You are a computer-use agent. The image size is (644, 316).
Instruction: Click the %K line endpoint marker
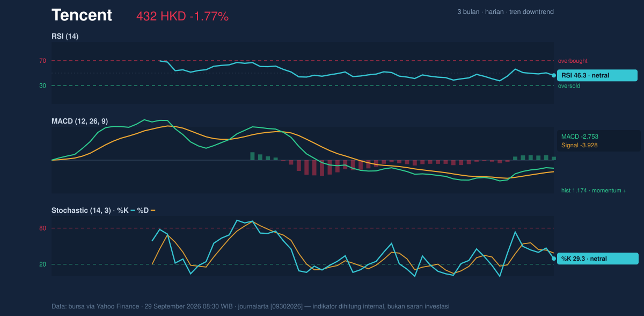coord(554,258)
